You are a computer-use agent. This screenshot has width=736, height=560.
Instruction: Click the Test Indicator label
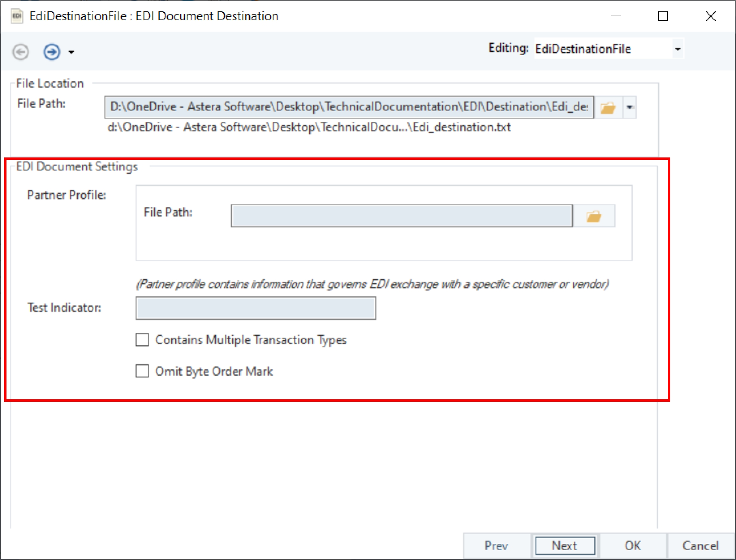point(64,308)
